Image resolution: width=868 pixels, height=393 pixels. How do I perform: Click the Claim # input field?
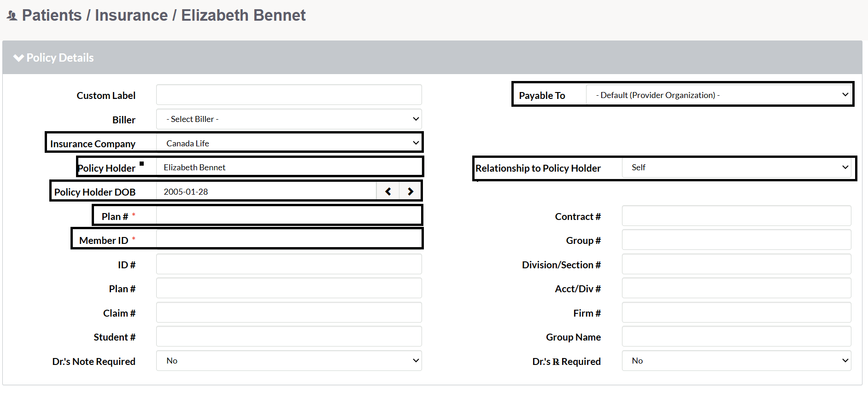pos(289,312)
